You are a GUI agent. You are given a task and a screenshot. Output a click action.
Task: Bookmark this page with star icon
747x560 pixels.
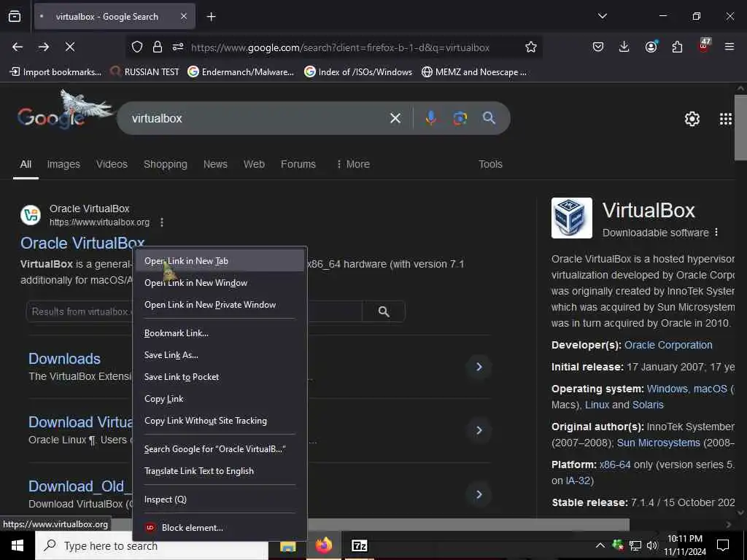tap(531, 47)
